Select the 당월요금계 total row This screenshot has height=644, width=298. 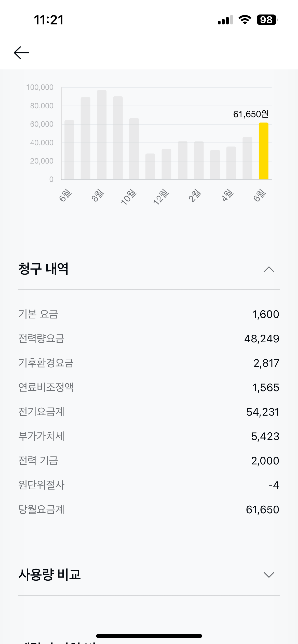pyautogui.click(x=149, y=510)
